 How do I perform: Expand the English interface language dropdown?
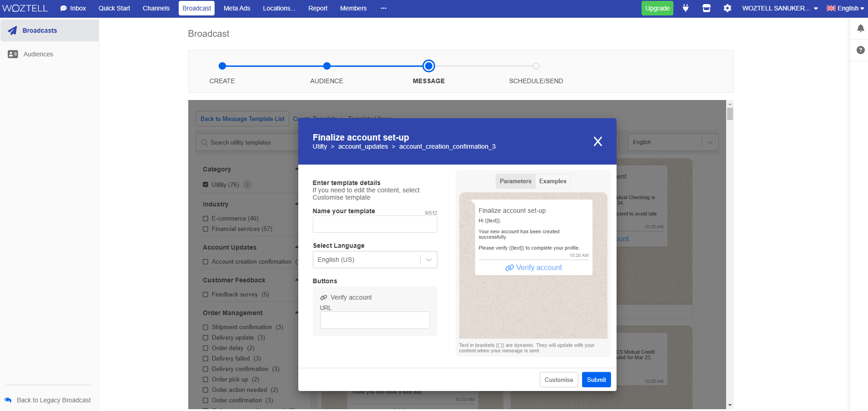(845, 8)
